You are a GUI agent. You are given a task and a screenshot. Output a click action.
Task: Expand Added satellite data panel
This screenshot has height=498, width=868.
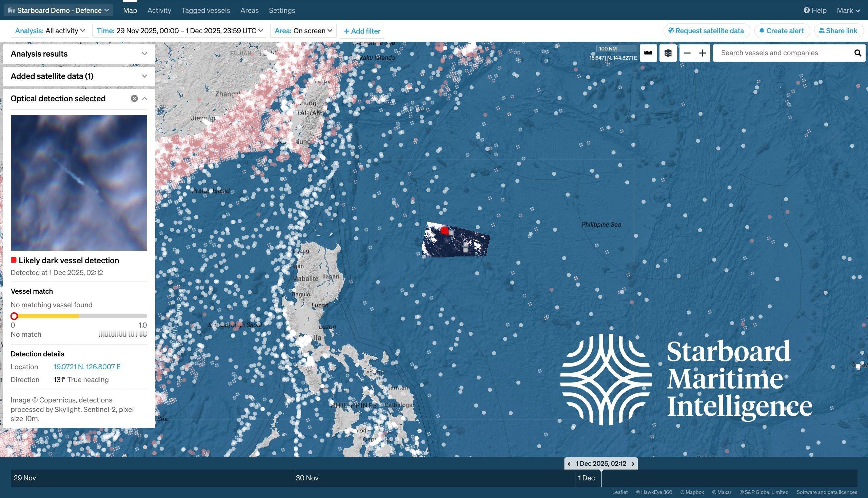pos(144,76)
